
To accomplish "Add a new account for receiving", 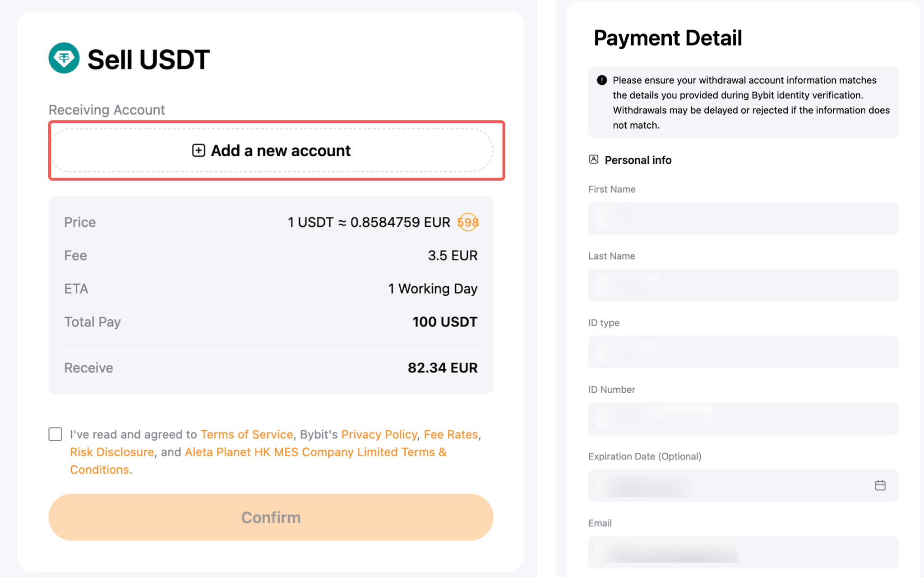I will (x=272, y=150).
